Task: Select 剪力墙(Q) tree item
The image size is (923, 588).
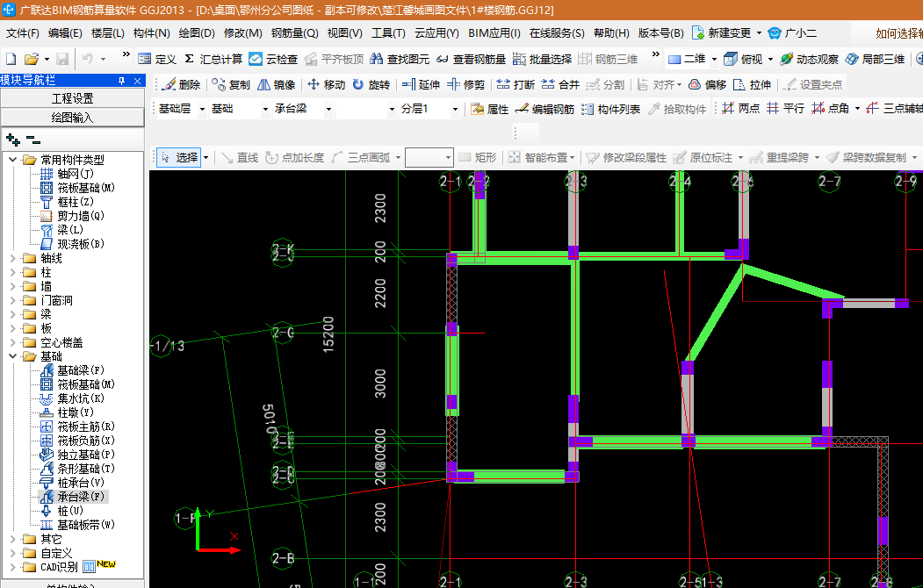Action: (x=81, y=216)
